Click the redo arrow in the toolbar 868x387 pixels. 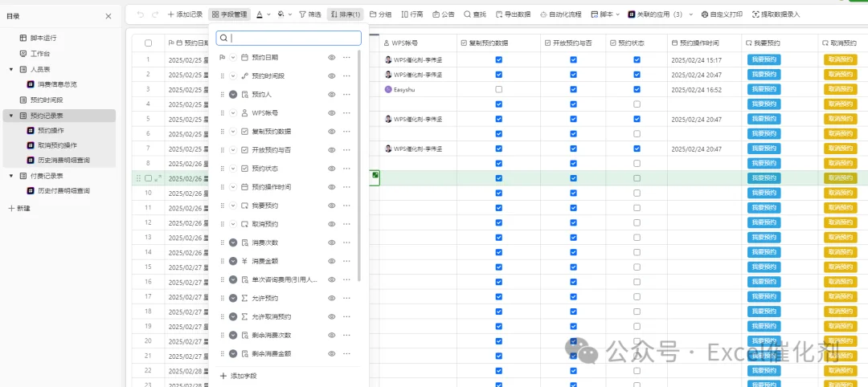point(156,14)
